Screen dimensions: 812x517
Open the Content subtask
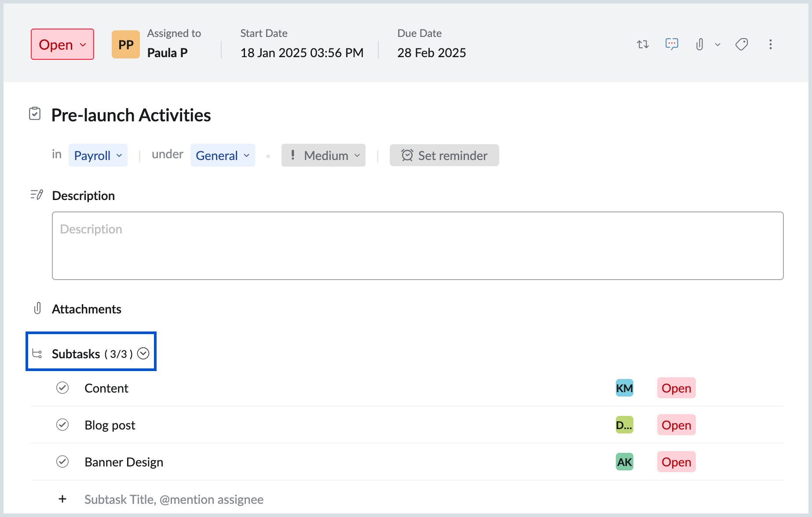[x=106, y=388]
